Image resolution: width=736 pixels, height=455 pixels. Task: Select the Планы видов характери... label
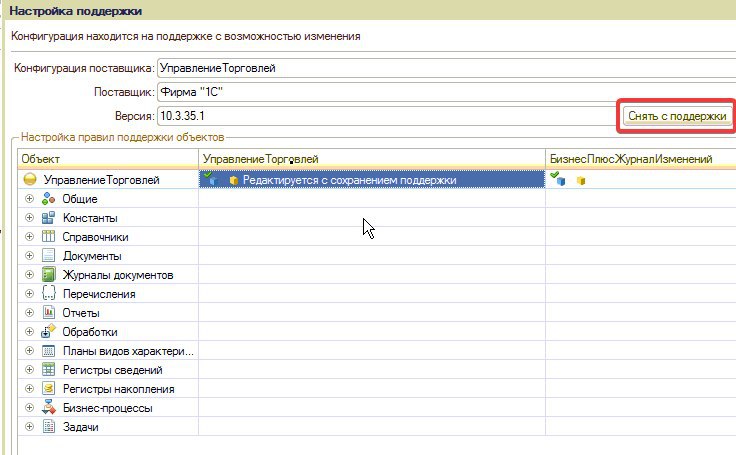point(128,351)
